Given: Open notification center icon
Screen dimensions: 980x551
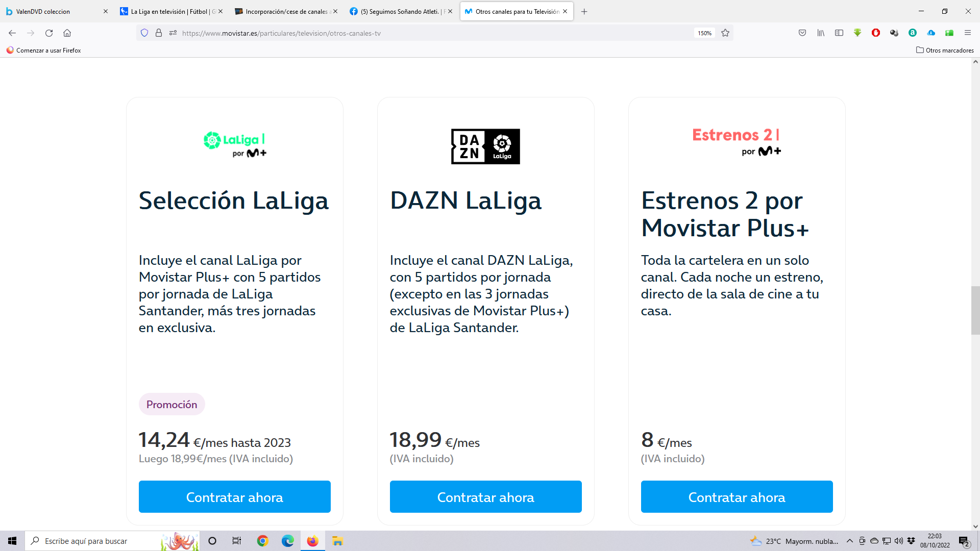Looking at the screenshot, I should [x=964, y=541].
